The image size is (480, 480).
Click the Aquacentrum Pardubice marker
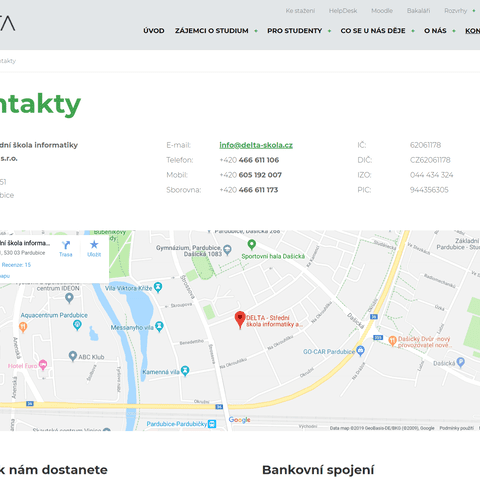[x=77, y=324]
